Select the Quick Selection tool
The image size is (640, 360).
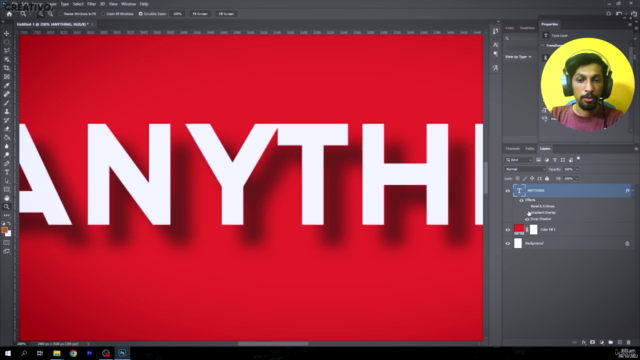(7, 59)
